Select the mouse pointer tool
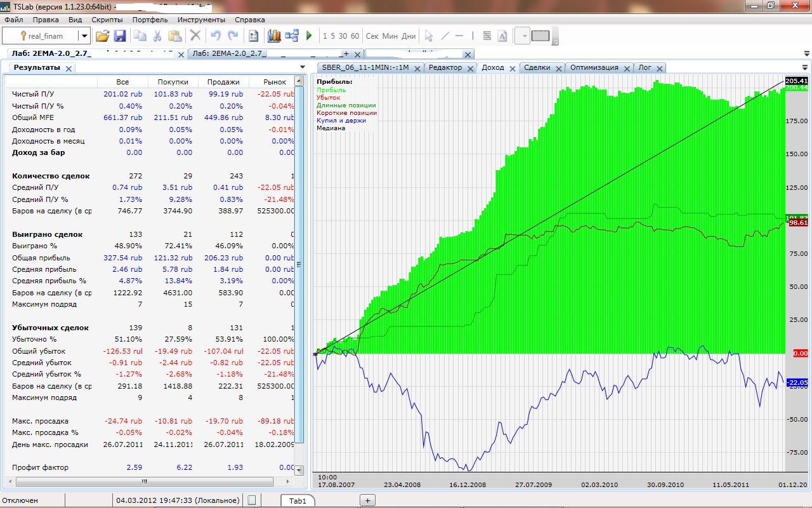Screen dimensions: 812x508 click(429, 36)
